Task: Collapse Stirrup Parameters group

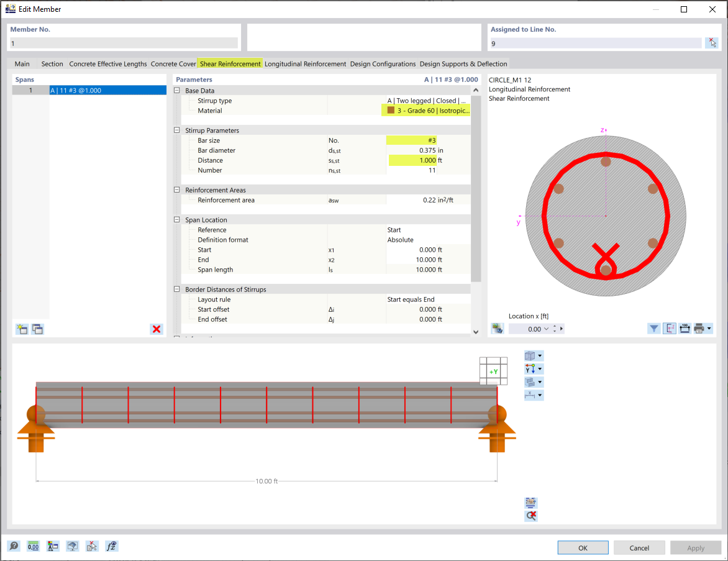Action: click(x=177, y=130)
